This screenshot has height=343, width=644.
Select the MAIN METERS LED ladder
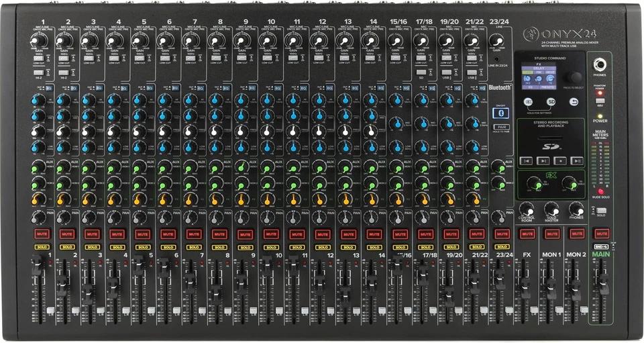[600, 162]
